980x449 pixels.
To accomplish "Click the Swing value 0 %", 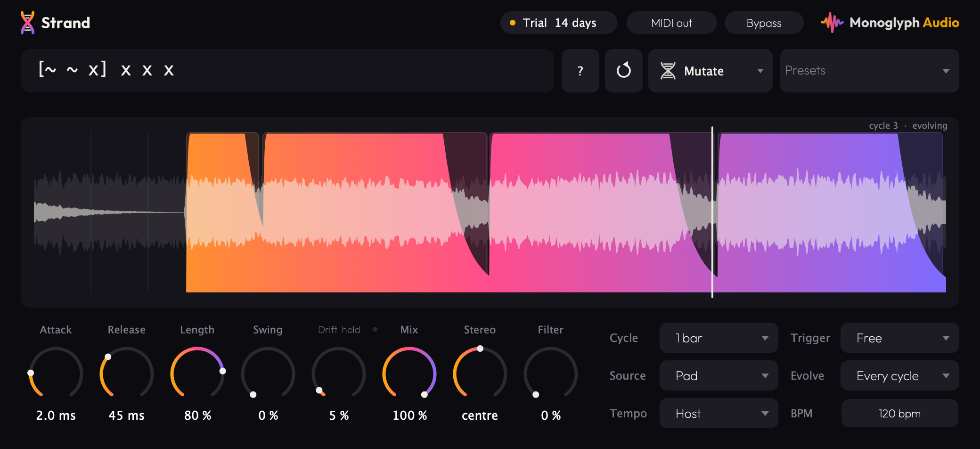I will 268,416.
